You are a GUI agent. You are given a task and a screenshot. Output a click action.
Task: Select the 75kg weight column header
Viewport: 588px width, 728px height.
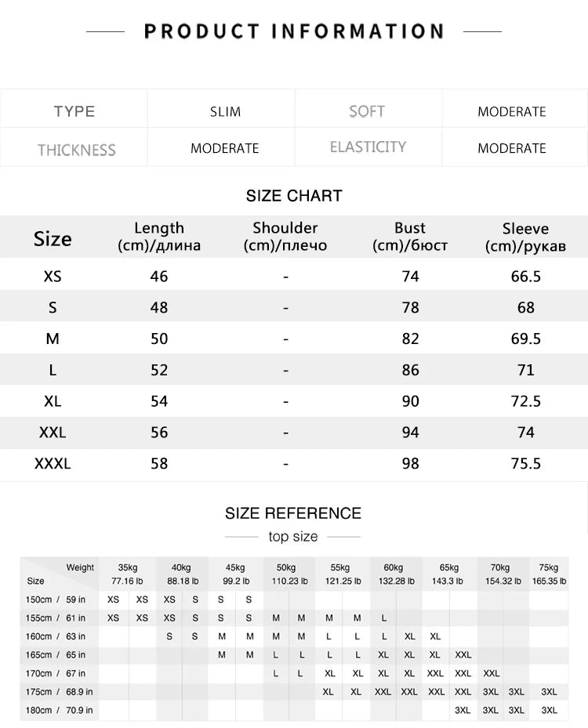[x=549, y=574]
